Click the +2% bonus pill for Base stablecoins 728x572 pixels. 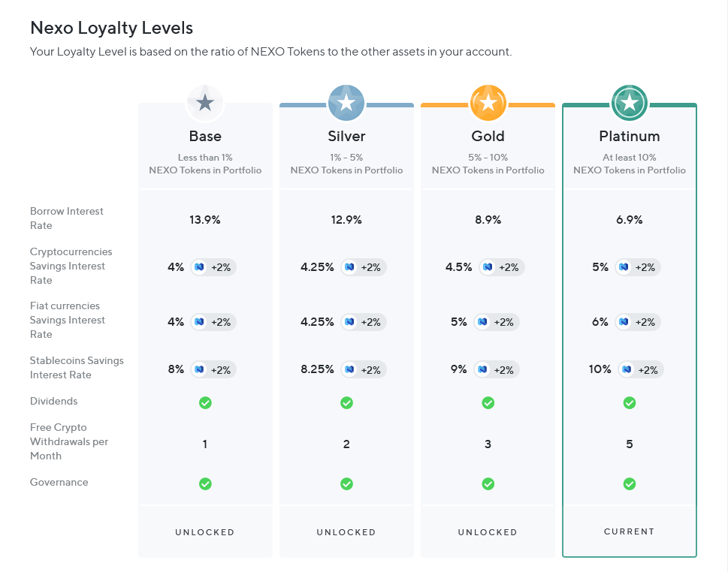pos(213,370)
